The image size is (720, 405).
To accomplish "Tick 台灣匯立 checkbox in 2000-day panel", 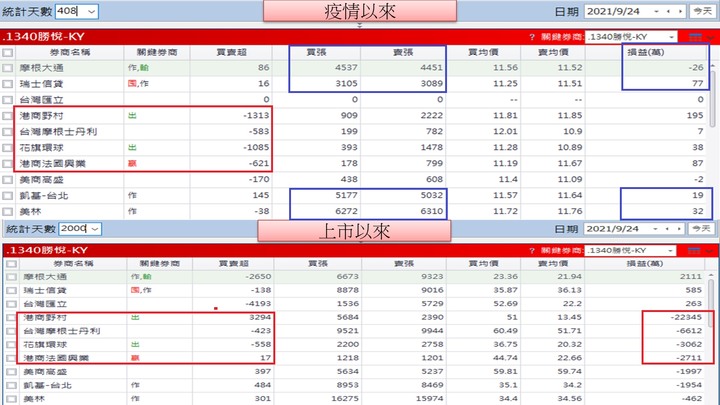I will pyautogui.click(x=11, y=304).
